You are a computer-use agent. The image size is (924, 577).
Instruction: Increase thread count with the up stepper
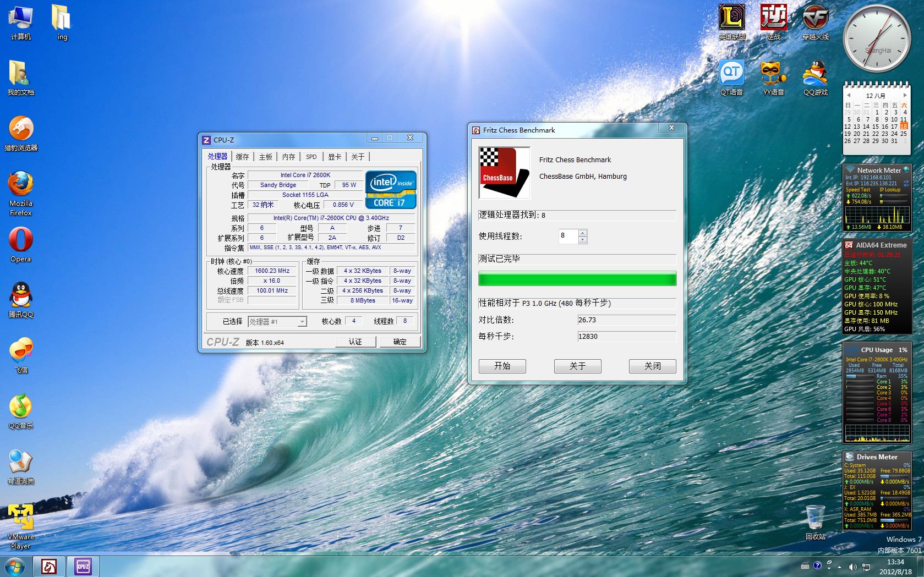tap(583, 233)
